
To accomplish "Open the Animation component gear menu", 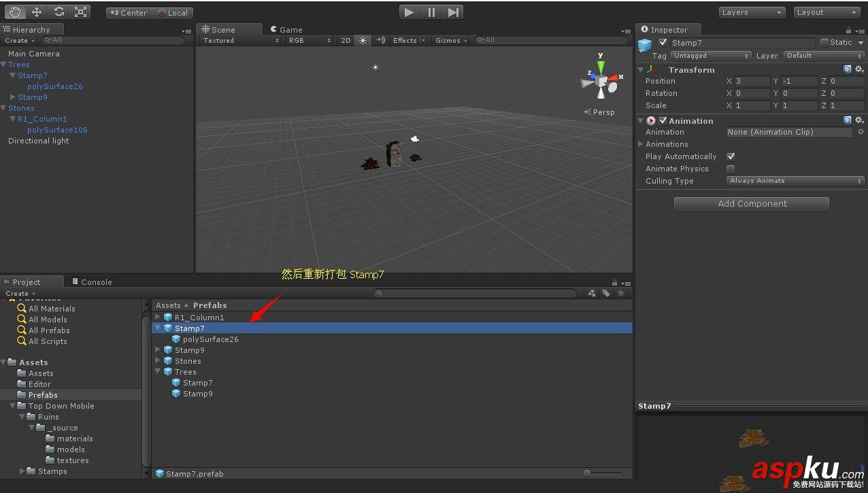I will tap(859, 120).
